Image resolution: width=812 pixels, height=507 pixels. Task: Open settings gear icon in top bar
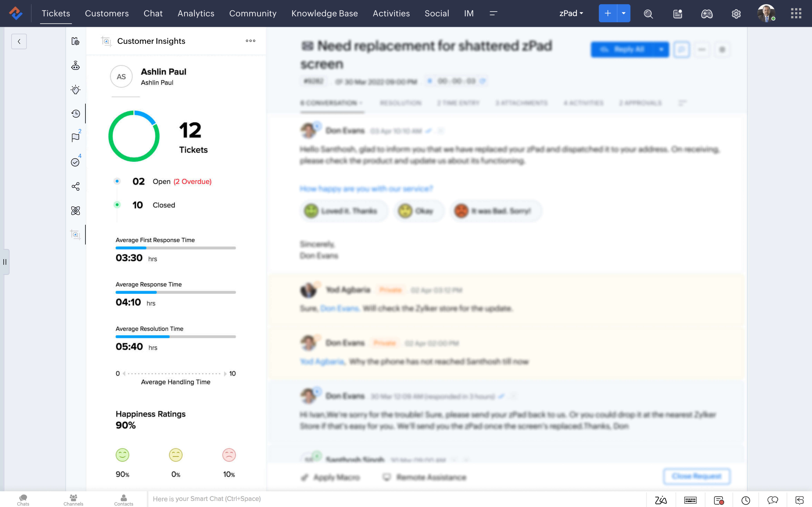pos(736,14)
